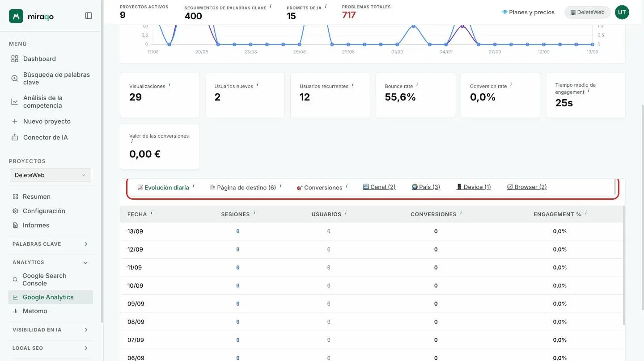Click the Resumen icon in the sidebar
644x361 pixels.
15,197
